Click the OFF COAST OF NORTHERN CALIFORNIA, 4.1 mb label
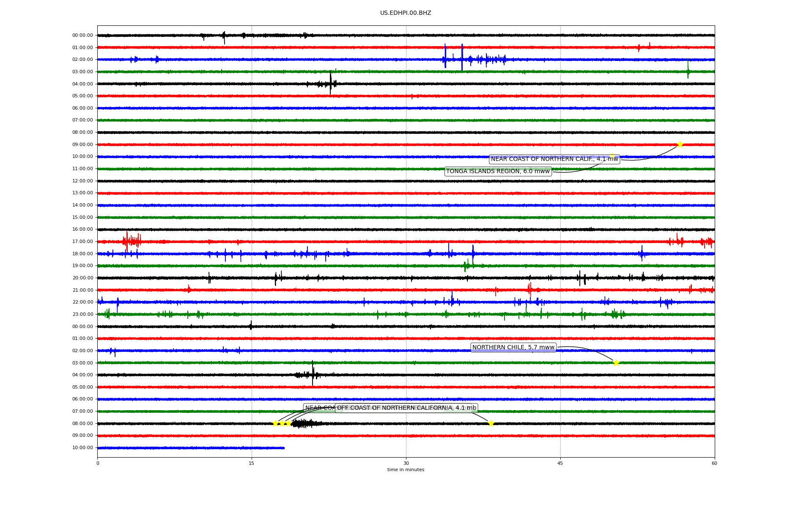This screenshot has height=508, width=812. [x=406, y=408]
